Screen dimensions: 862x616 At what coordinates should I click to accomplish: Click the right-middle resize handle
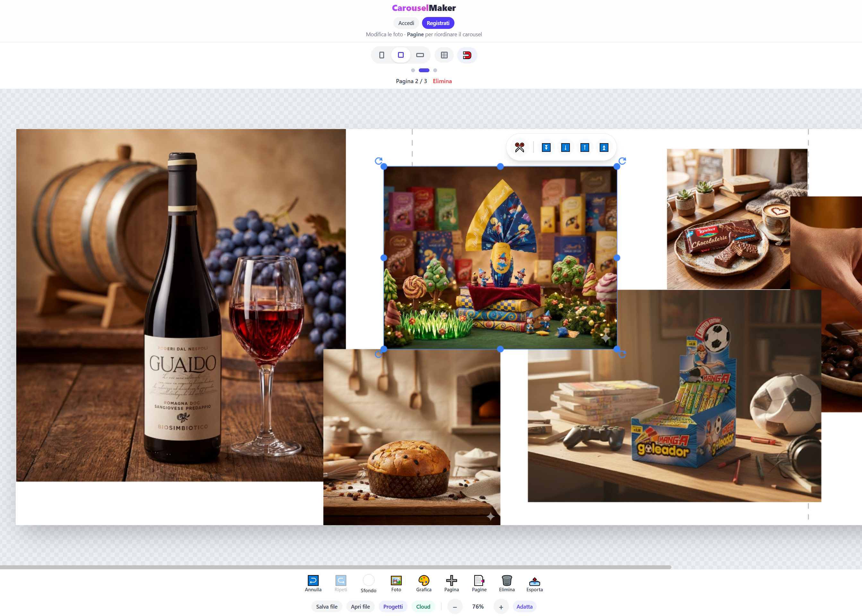point(617,257)
